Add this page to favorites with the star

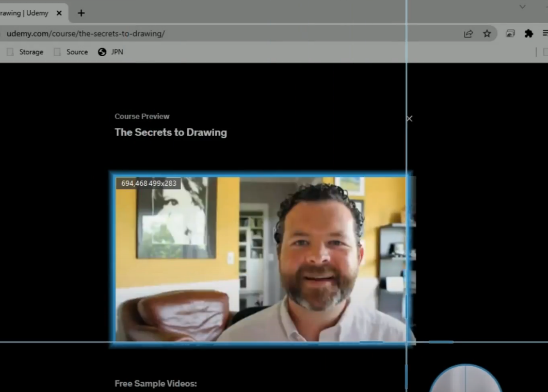[487, 34]
